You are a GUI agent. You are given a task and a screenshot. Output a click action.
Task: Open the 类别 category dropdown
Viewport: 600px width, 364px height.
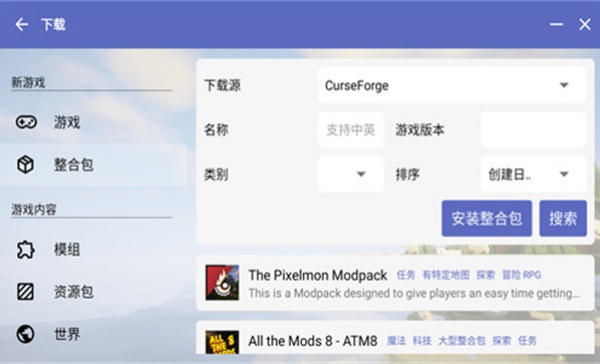[x=351, y=174]
